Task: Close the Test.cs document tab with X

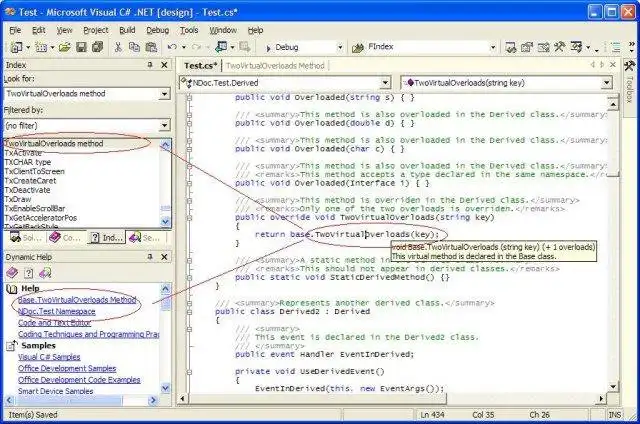Action: tap(613, 65)
